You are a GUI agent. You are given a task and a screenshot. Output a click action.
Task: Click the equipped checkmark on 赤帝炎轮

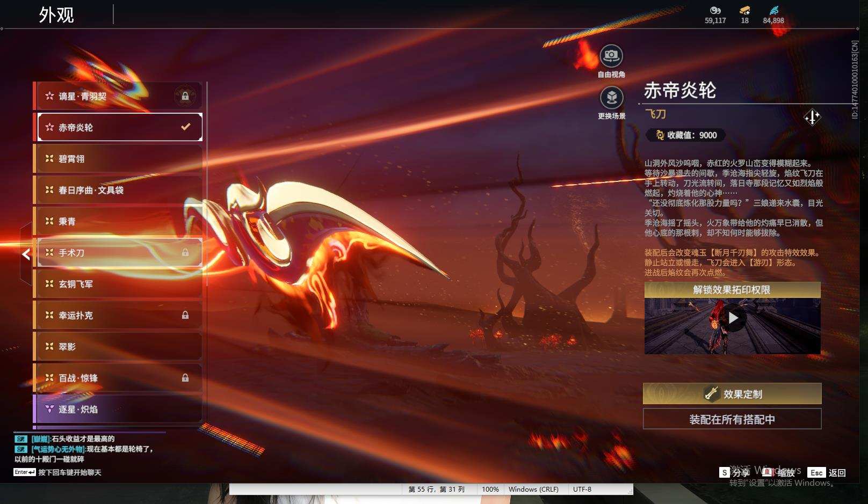pos(186,127)
